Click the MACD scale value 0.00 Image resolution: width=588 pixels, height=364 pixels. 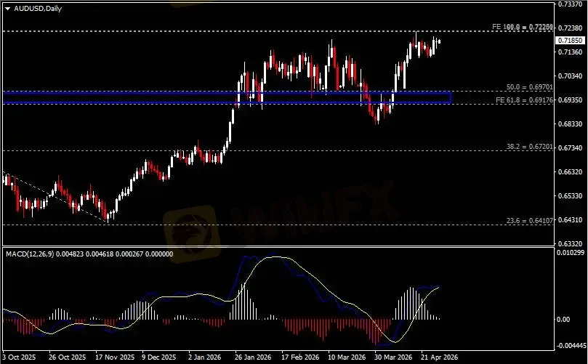(563, 320)
